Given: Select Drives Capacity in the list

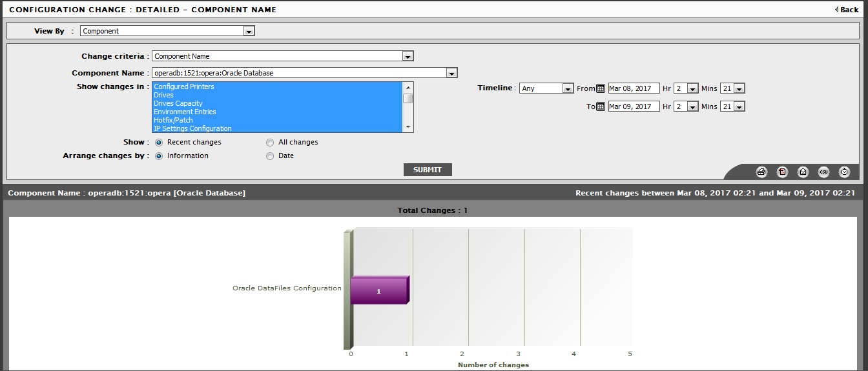Looking at the screenshot, I should tap(278, 103).
